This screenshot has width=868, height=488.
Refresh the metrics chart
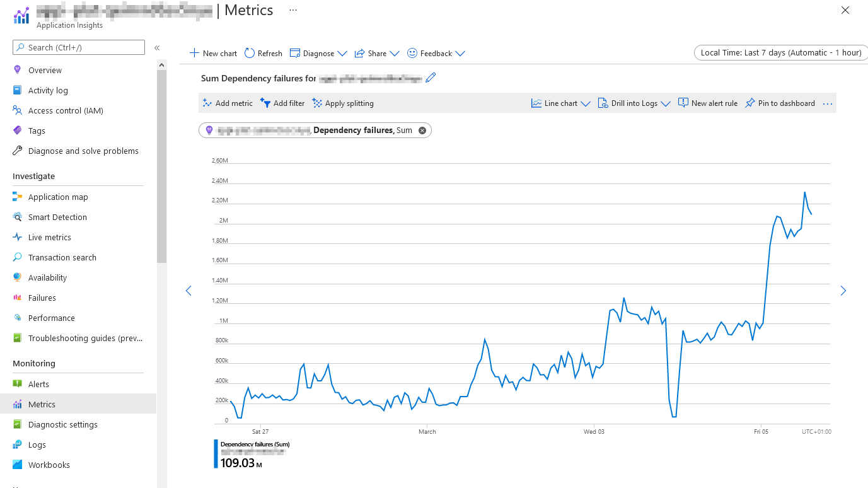tap(263, 54)
